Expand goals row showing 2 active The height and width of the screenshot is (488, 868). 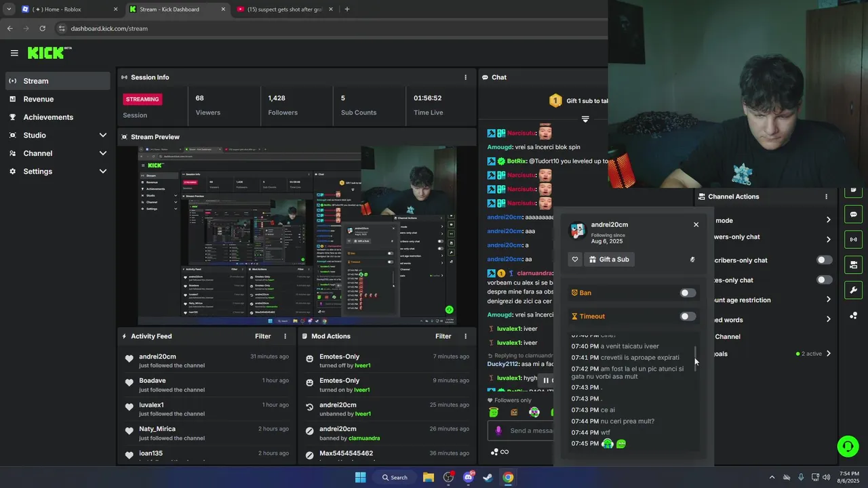point(828,354)
